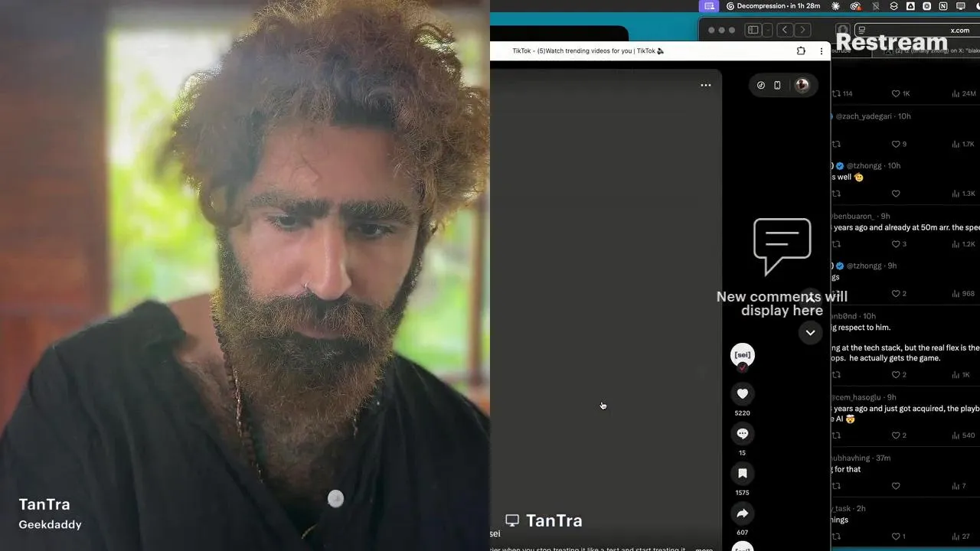The width and height of the screenshot is (980, 551).
Task: View 7 views analytics on 37m reply
Action: pos(959,486)
